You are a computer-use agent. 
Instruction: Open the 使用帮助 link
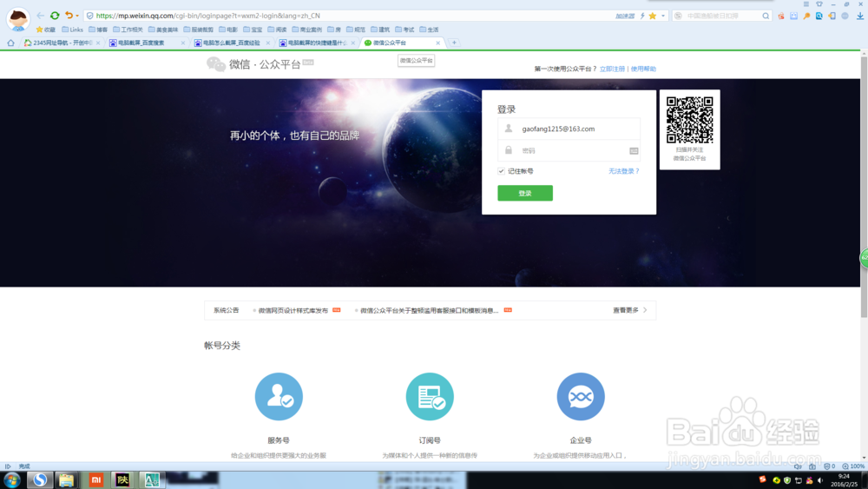pyautogui.click(x=643, y=69)
